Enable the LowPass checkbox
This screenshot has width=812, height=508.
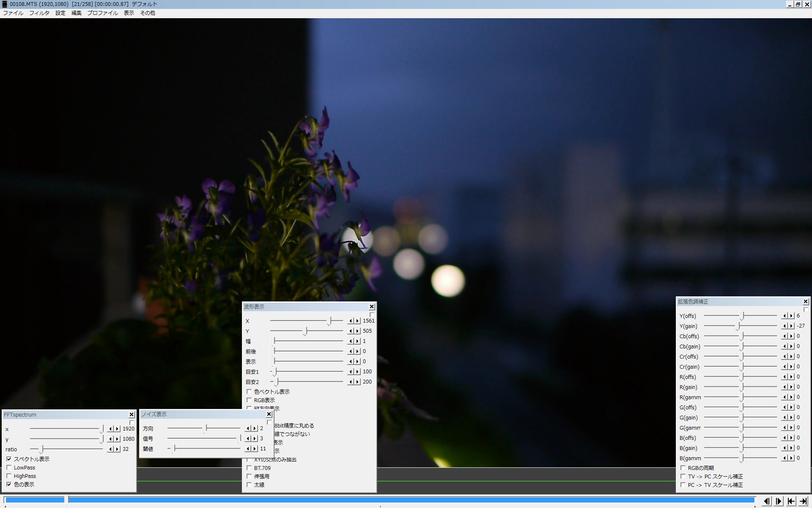pos(9,468)
